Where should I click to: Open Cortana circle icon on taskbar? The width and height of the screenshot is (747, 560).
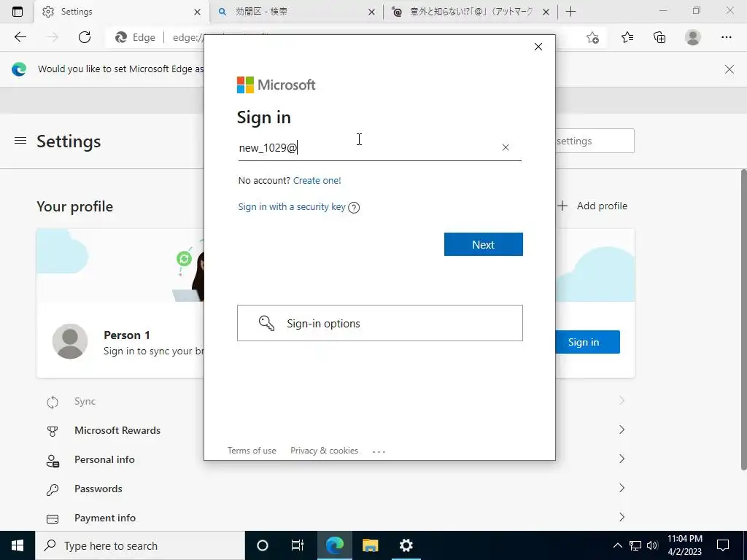(263, 545)
